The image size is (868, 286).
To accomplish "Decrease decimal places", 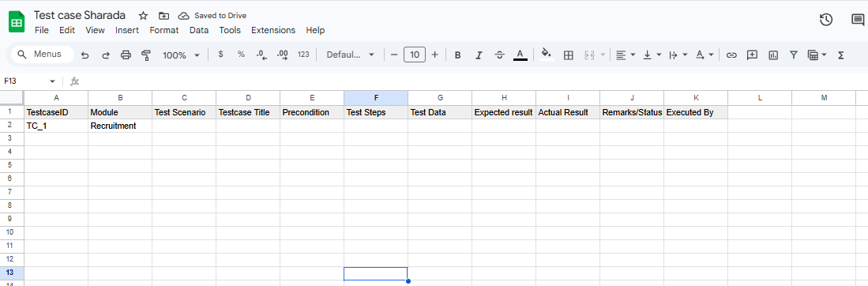I will click(x=262, y=55).
